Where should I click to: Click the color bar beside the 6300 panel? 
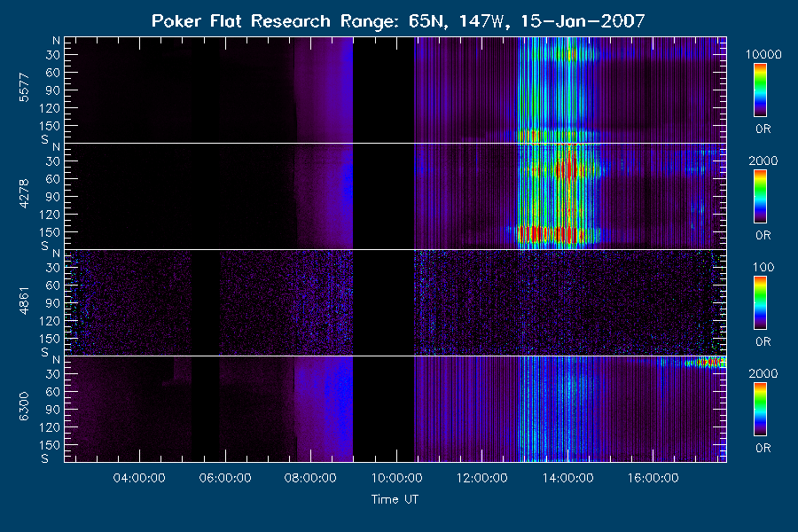[761, 410]
